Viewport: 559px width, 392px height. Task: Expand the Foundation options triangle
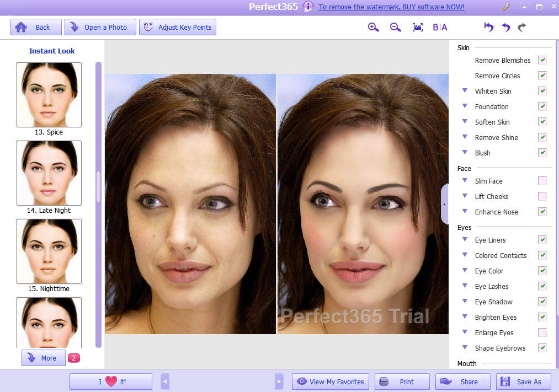pyautogui.click(x=465, y=106)
